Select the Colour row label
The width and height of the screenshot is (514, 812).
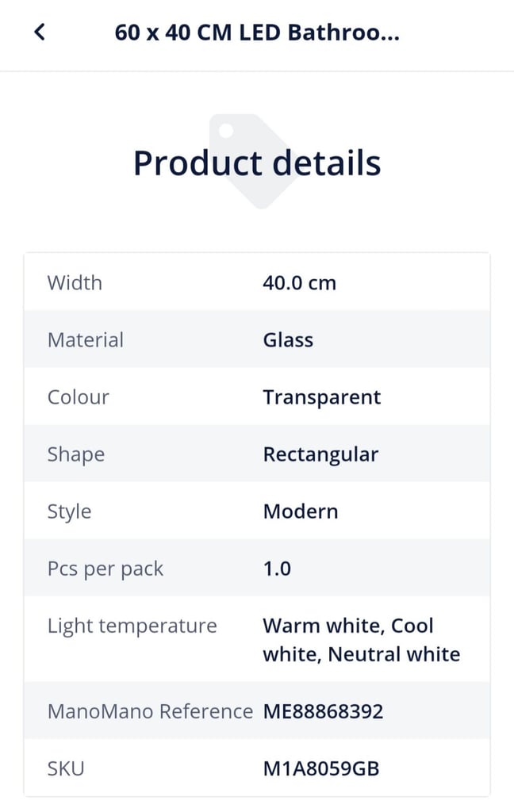tap(79, 397)
